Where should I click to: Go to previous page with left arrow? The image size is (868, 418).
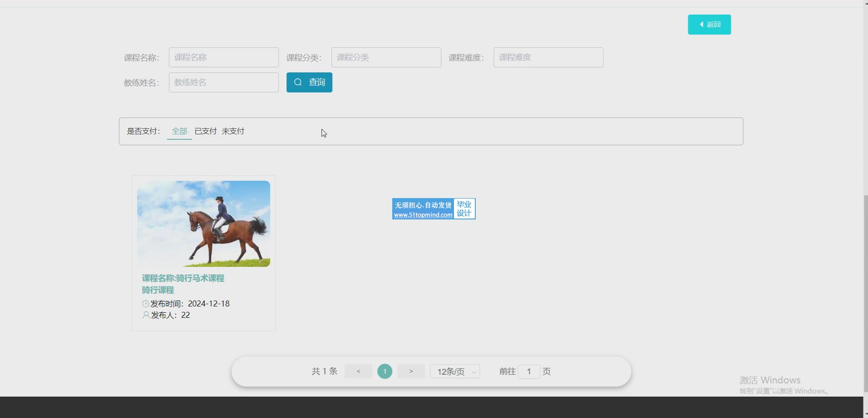(358, 371)
